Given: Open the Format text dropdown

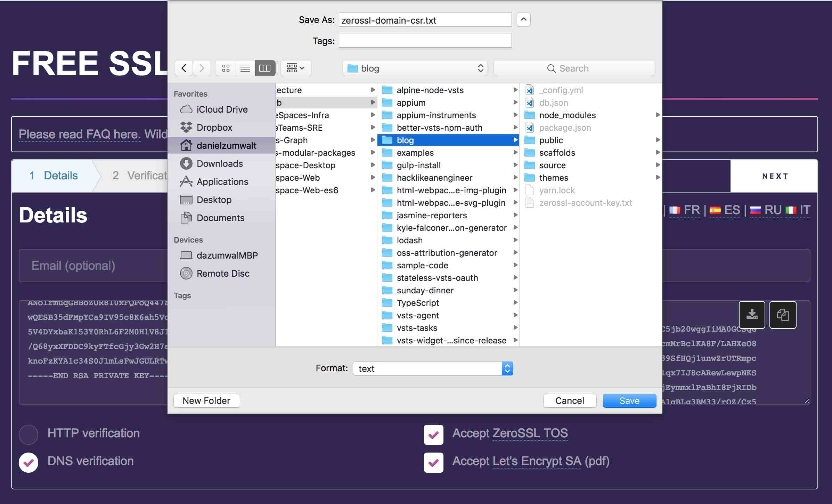Looking at the screenshot, I should (433, 368).
